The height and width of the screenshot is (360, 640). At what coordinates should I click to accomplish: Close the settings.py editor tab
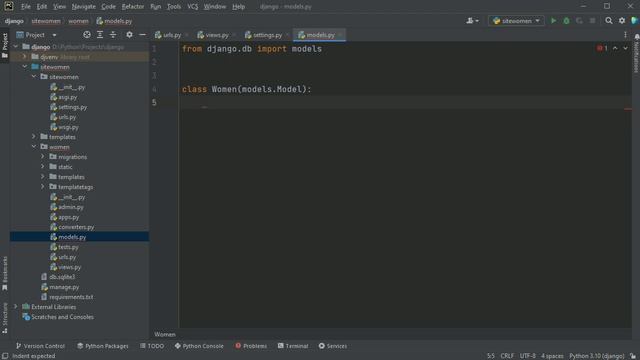click(x=287, y=36)
